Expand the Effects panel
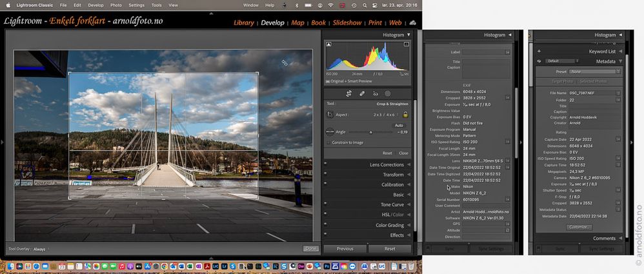The height and width of the screenshot is (274, 644). point(408,235)
